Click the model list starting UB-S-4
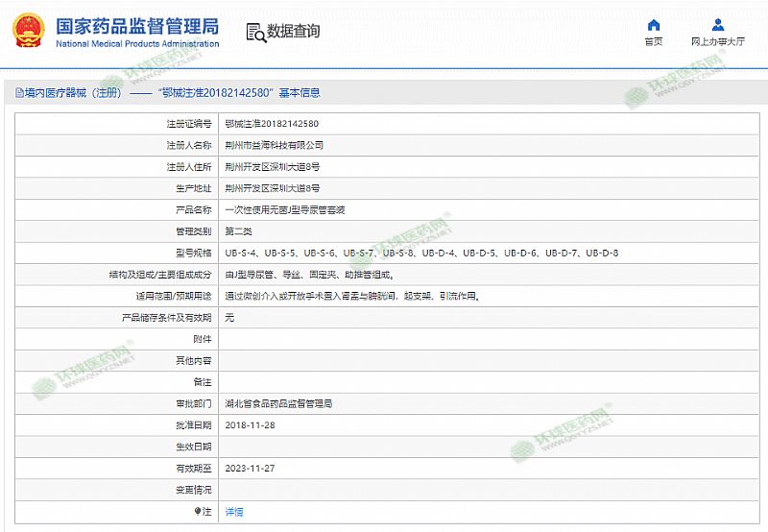Screen dimensions: 768x532 (421, 253)
